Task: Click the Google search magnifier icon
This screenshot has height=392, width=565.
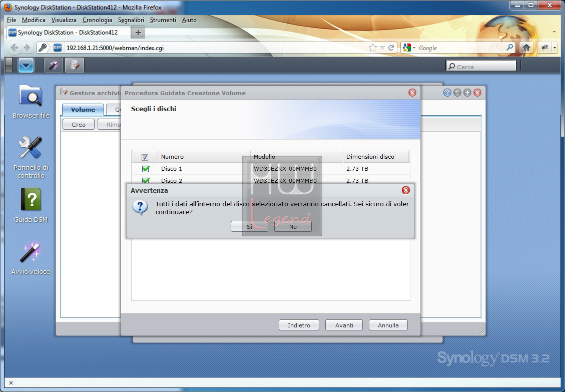Action: [x=509, y=47]
